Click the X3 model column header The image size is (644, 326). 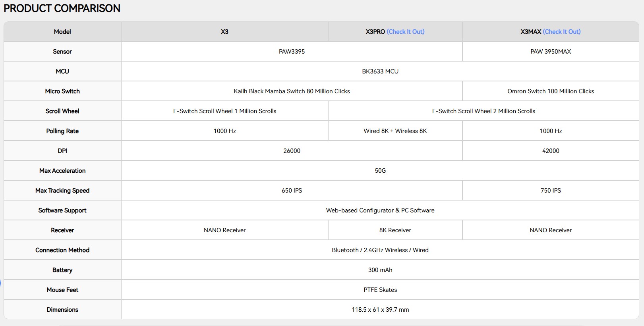[224, 32]
